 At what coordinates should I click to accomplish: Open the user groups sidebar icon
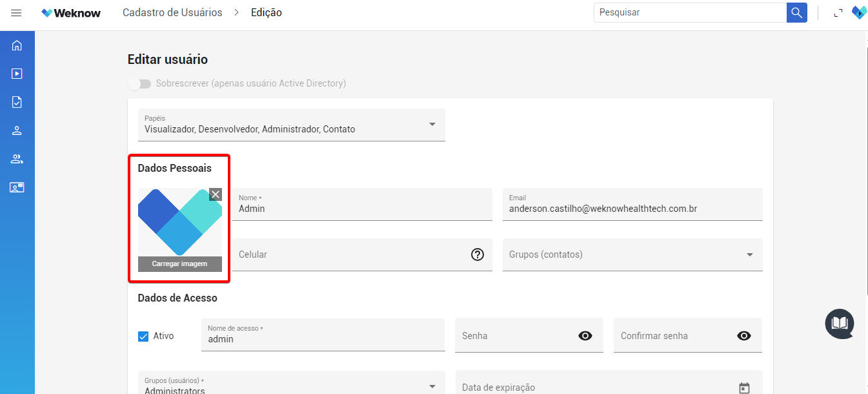(x=17, y=159)
